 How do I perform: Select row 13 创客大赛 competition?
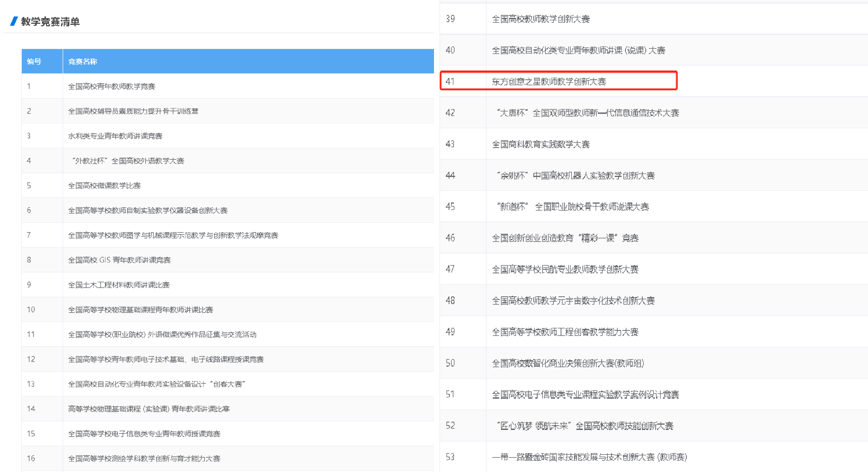click(157, 385)
